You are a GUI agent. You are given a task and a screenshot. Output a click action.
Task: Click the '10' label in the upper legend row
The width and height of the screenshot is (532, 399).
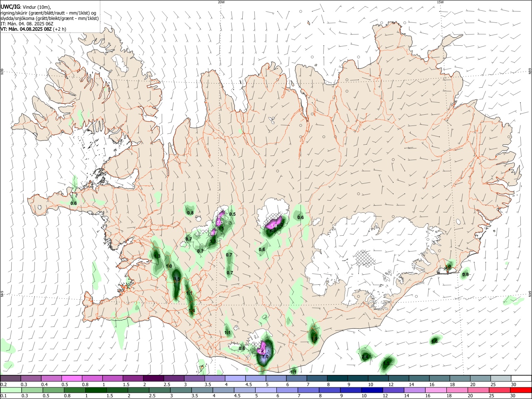370,384
